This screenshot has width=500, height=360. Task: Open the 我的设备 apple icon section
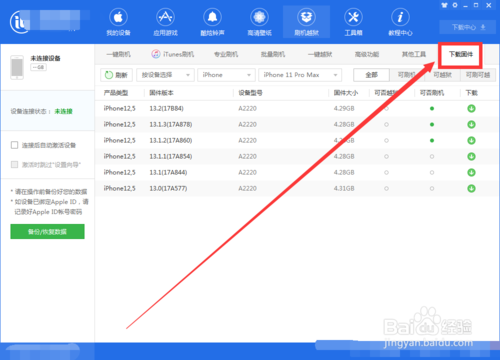pos(118,22)
